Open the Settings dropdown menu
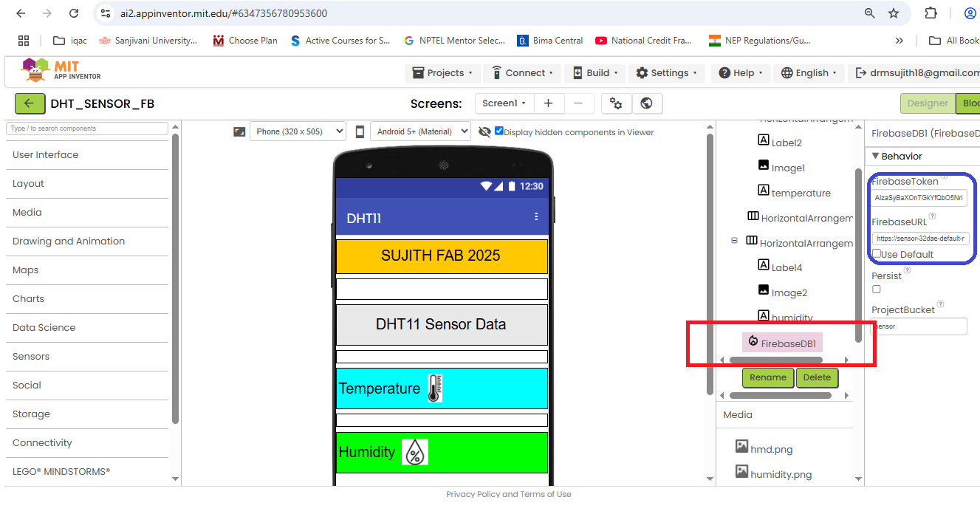 point(667,73)
